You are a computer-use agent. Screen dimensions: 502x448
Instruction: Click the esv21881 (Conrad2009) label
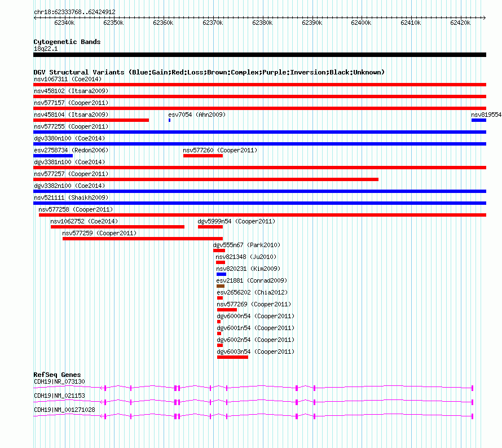(x=252, y=280)
